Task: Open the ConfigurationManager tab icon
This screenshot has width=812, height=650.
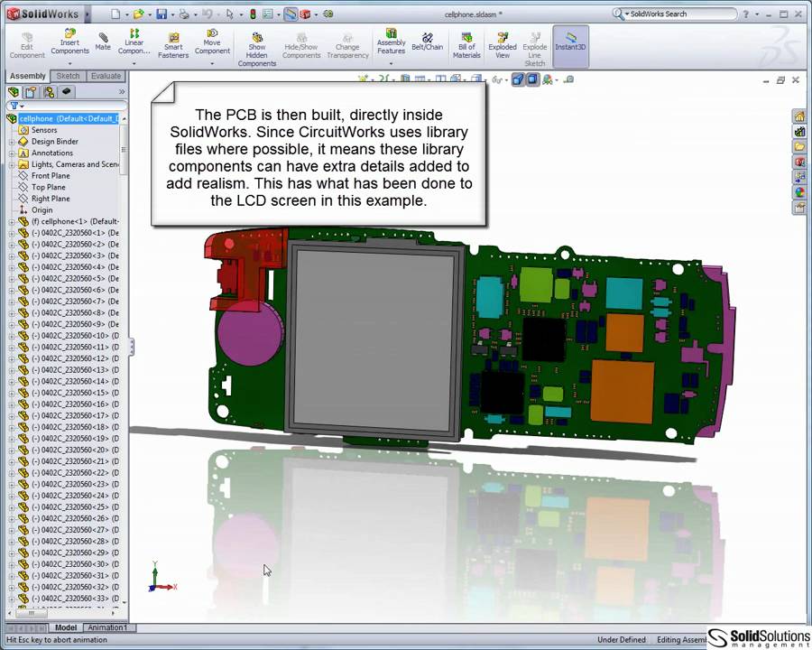Action: [x=49, y=92]
